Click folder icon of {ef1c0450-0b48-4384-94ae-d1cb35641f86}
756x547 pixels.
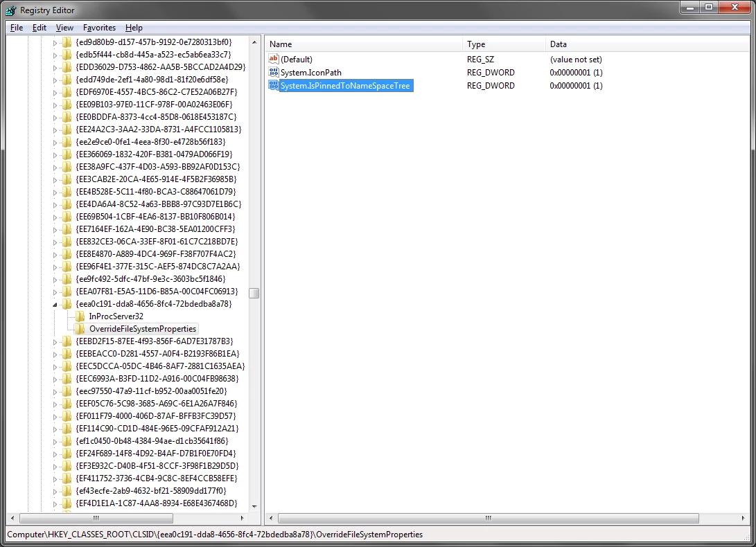67,440
